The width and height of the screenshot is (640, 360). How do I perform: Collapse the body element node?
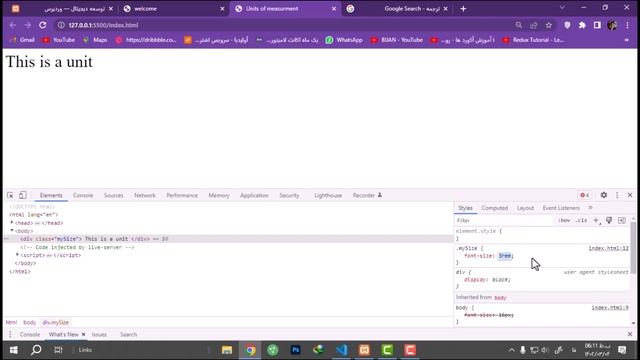point(12,231)
